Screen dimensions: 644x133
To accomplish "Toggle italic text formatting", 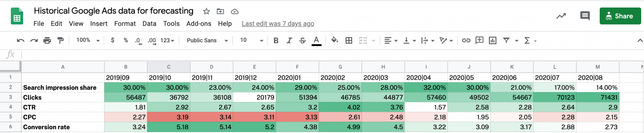I will point(289,40).
